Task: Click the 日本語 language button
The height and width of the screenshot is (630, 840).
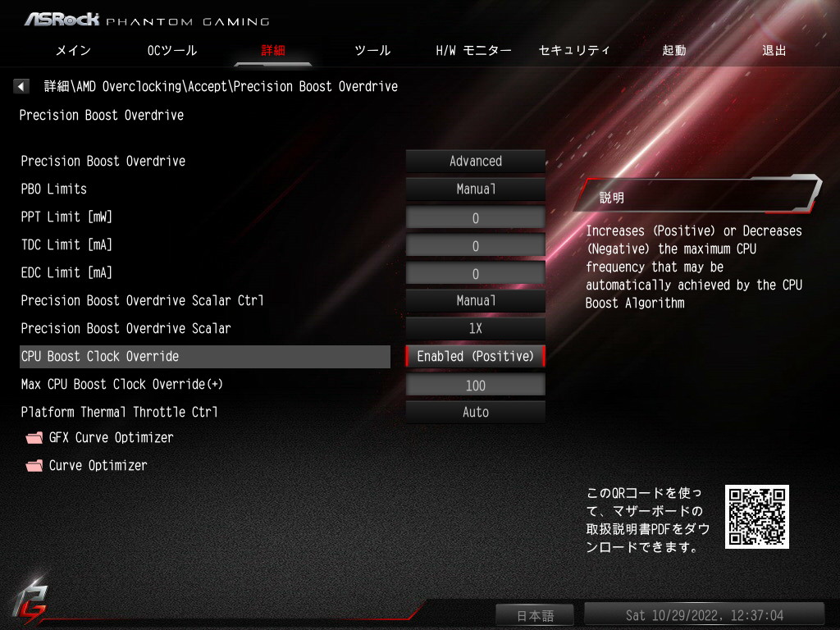Action: click(535, 615)
